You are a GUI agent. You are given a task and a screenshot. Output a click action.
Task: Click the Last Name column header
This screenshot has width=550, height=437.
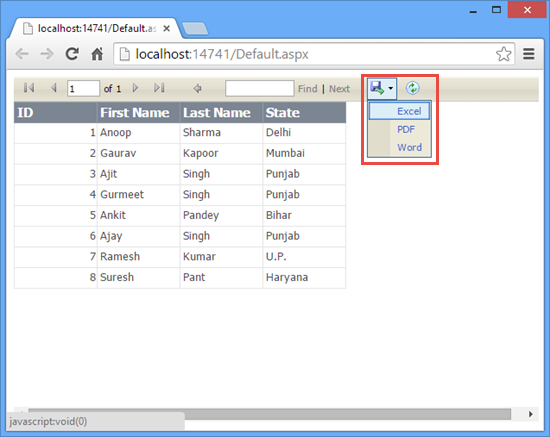click(x=221, y=113)
